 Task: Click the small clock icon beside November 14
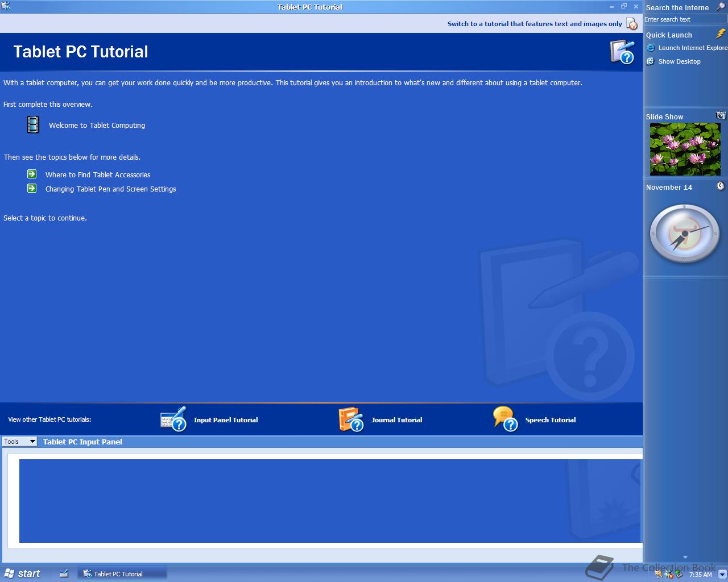721,186
